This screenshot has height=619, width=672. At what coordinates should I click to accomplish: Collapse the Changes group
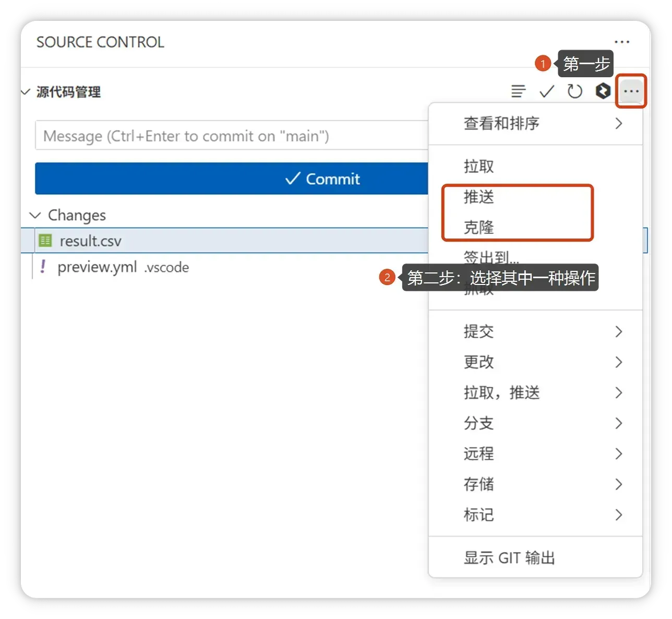pyautogui.click(x=35, y=215)
